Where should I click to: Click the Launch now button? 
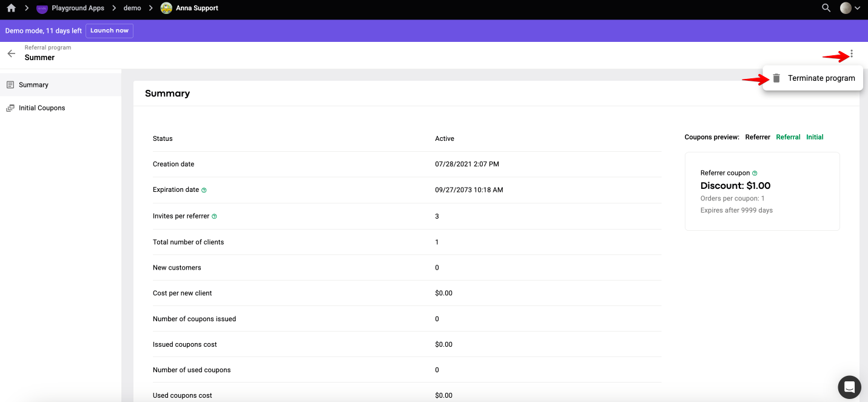pyautogui.click(x=110, y=30)
